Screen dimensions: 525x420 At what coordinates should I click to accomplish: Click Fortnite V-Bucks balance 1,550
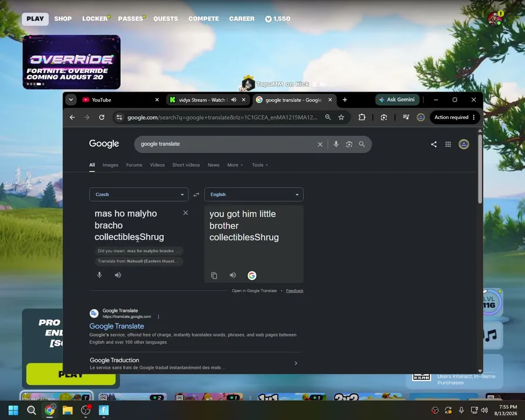278,19
